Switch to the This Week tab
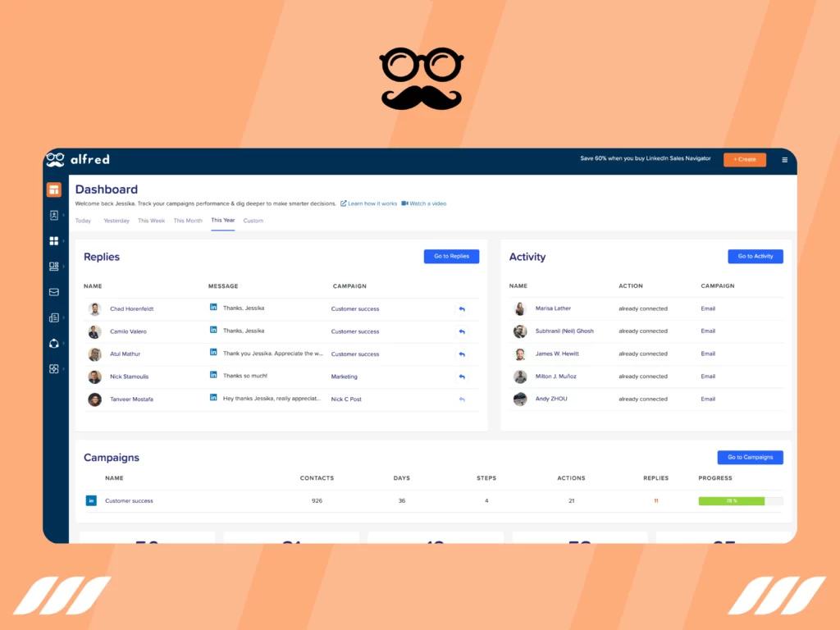 (151, 221)
